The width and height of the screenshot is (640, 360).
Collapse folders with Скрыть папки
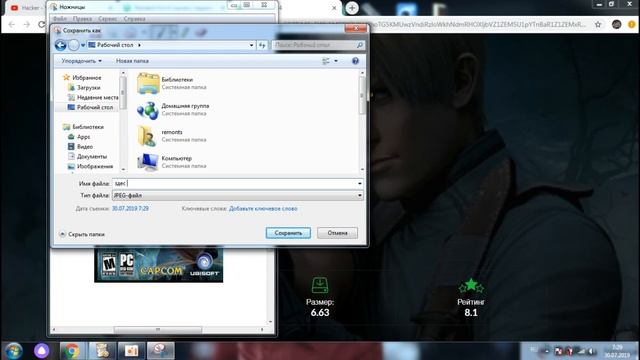82,234
